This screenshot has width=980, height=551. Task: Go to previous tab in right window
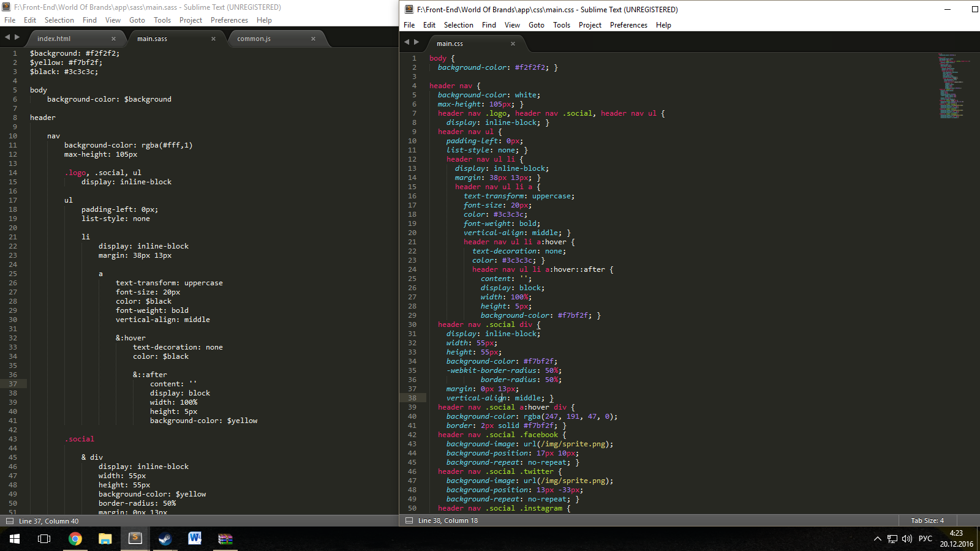click(407, 42)
